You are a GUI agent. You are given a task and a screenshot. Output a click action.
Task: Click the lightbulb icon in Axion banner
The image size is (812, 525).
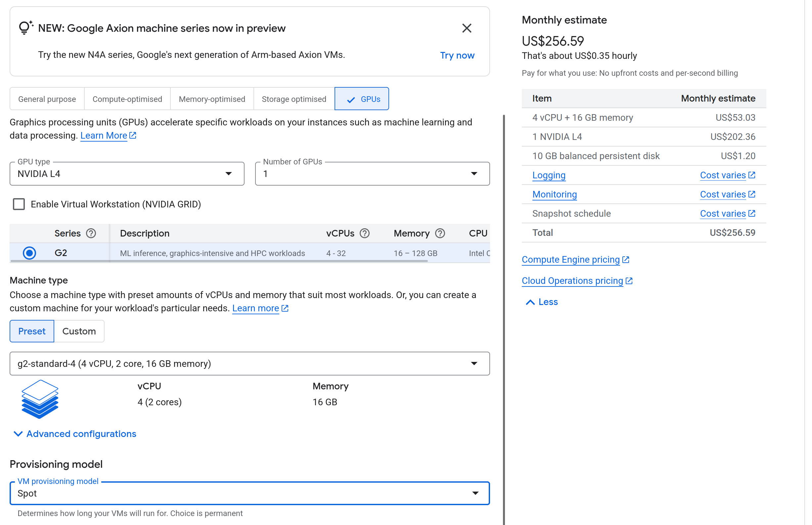pos(25,27)
